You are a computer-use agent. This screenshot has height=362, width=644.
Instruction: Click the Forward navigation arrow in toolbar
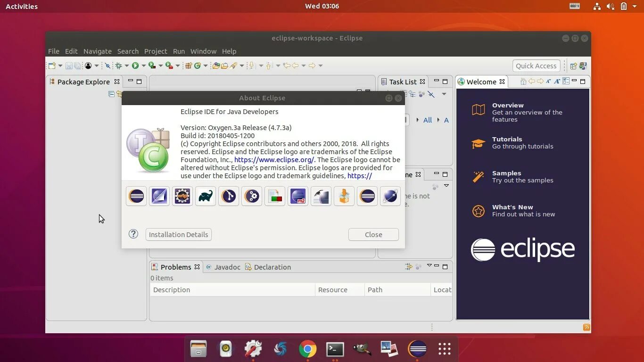point(312,66)
